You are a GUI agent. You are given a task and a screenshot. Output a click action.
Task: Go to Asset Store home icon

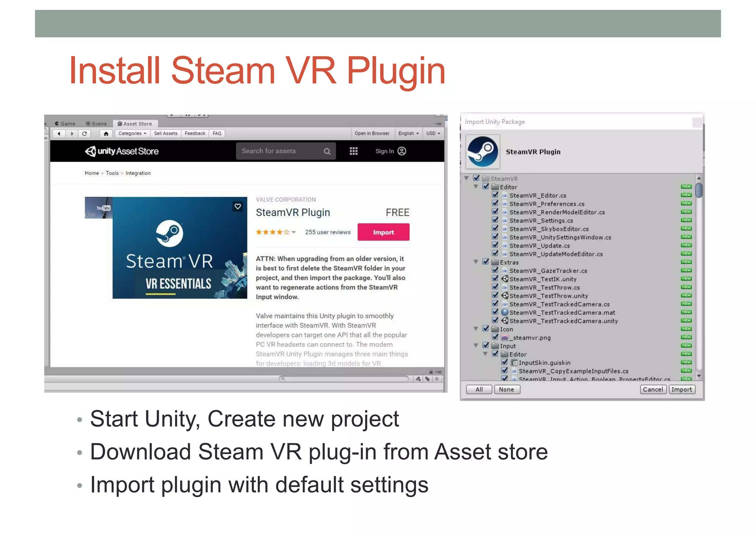click(x=106, y=134)
